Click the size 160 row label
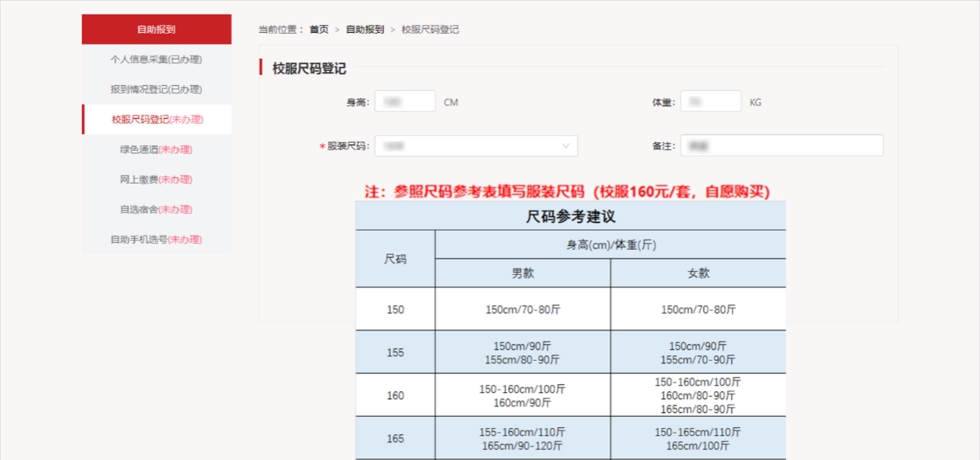Viewport: 980px width, 460px height. pyautogui.click(x=396, y=396)
